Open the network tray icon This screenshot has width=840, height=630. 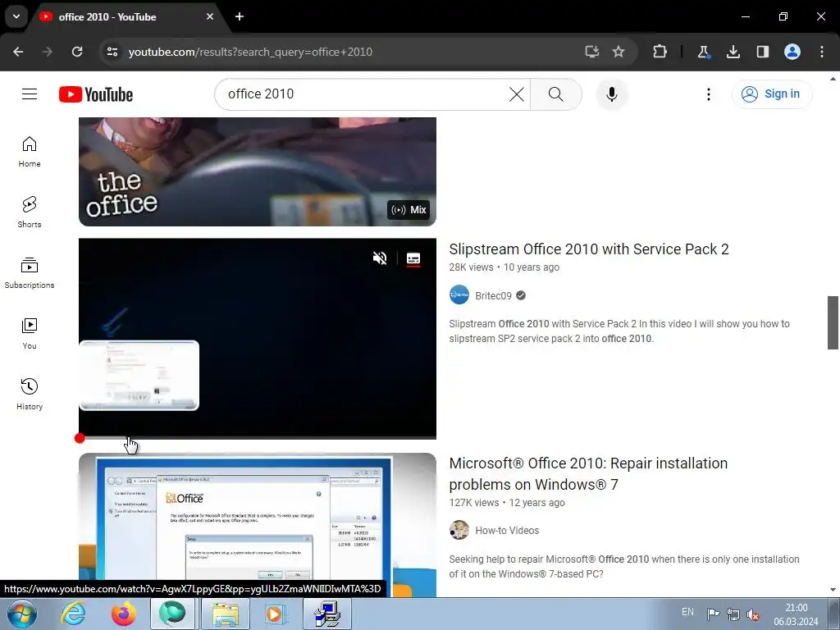pyautogui.click(x=733, y=614)
